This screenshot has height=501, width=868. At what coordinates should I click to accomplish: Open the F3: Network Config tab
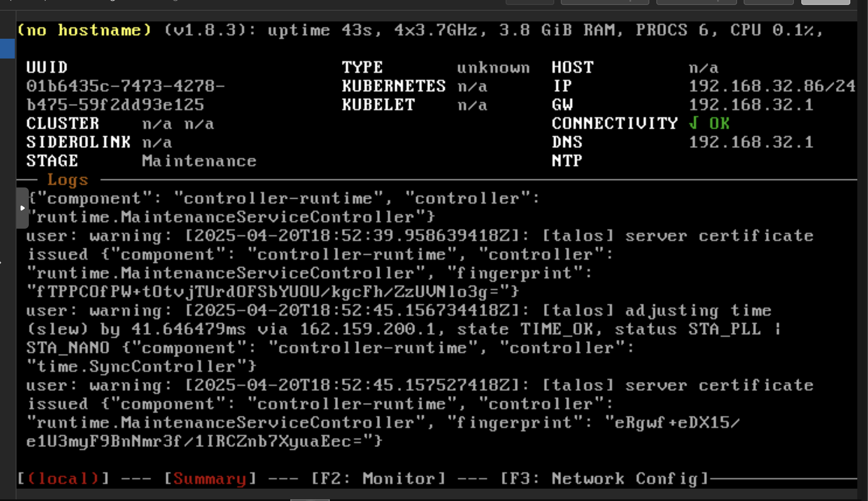point(604,478)
